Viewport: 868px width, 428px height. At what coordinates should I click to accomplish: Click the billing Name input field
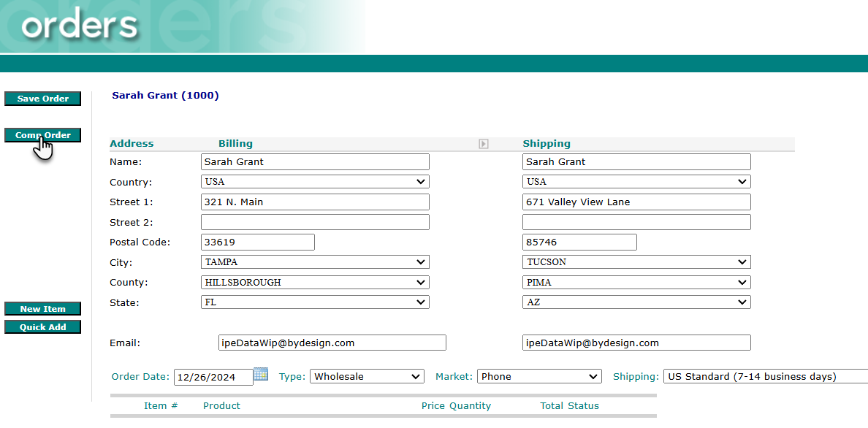click(x=315, y=162)
